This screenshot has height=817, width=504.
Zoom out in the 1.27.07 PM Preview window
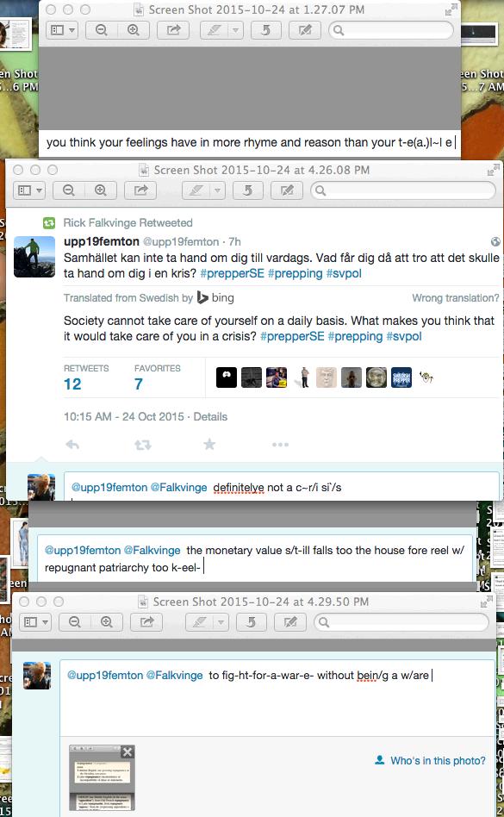[x=102, y=30]
